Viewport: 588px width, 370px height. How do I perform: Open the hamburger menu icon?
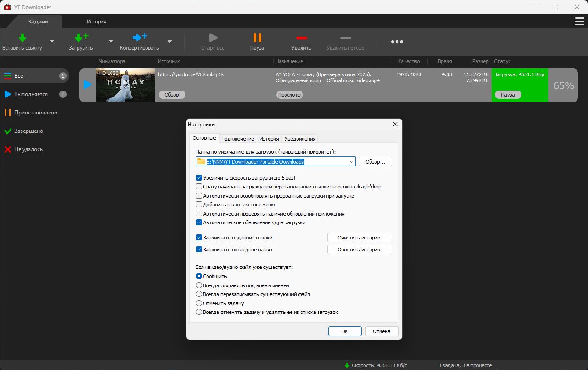[580, 22]
